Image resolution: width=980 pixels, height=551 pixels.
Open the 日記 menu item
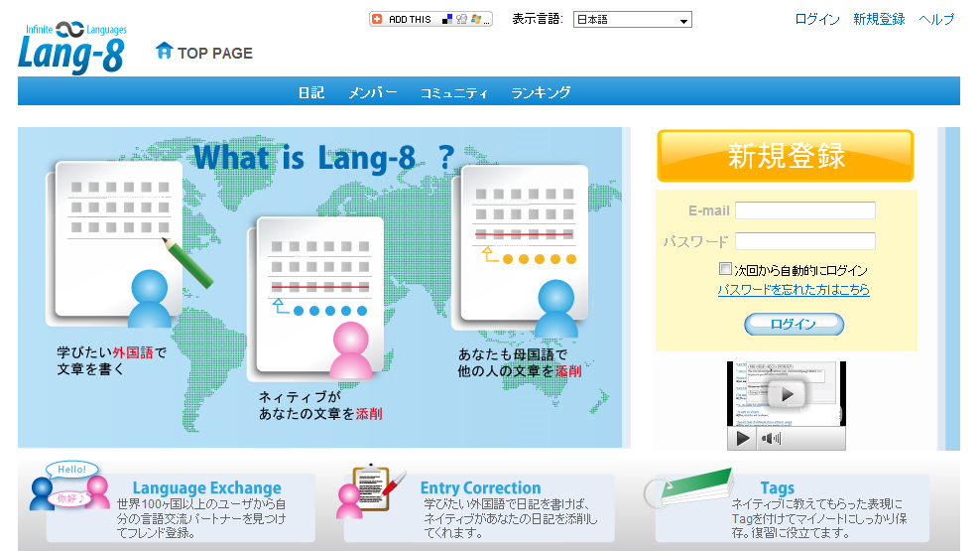click(311, 92)
